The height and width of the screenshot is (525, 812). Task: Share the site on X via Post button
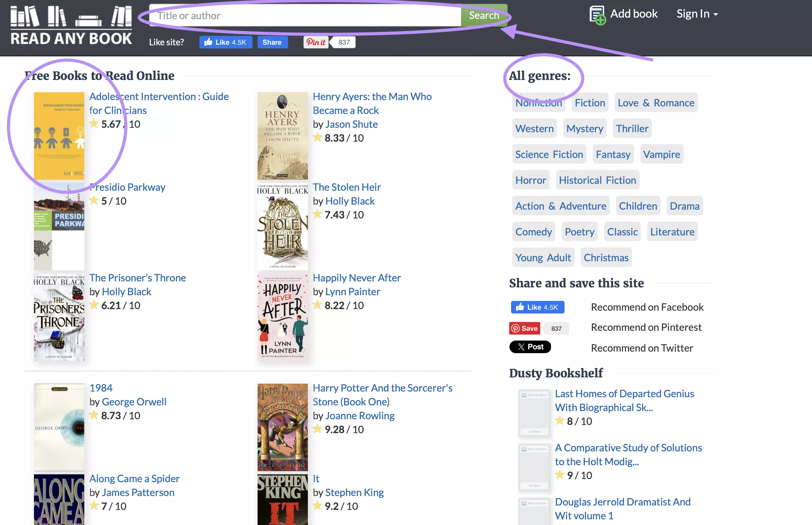click(x=530, y=347)
